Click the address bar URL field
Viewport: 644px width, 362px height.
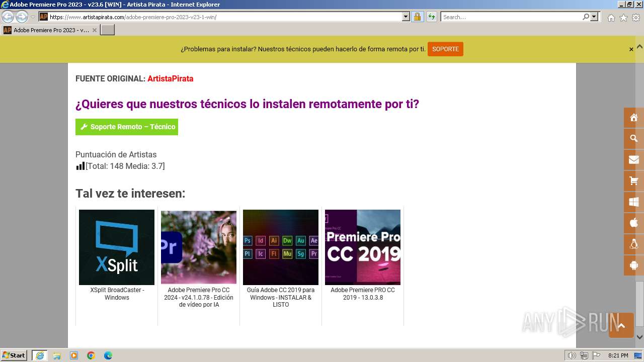(225, 17)
